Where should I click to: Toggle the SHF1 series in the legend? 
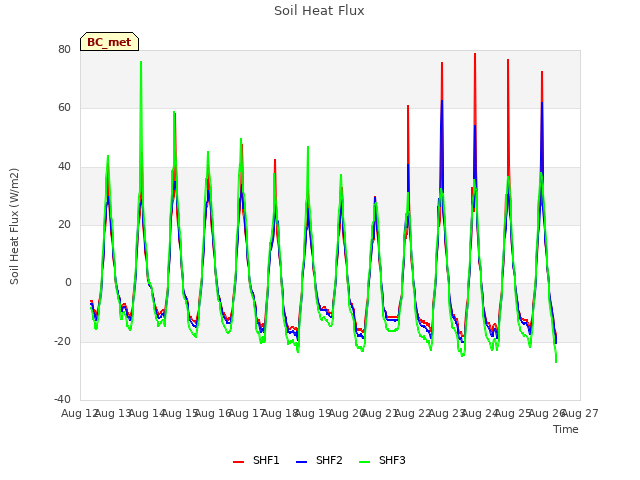coord(256,460)
